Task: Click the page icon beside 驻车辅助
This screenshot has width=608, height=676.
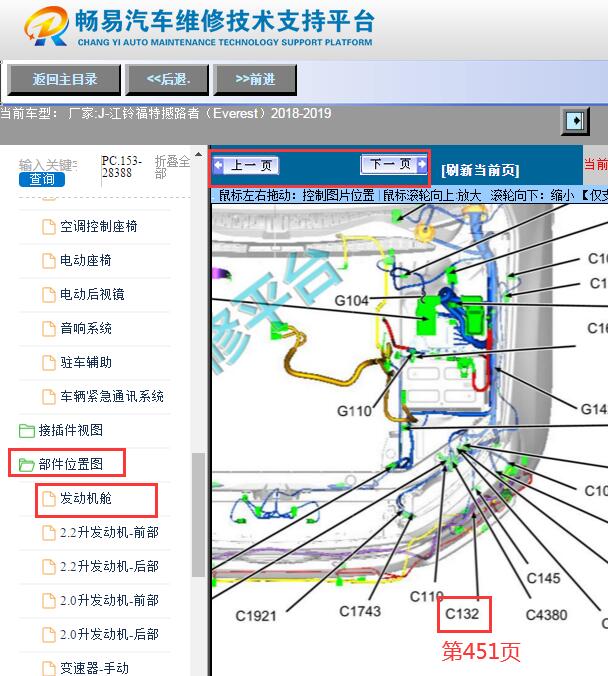Action: tap(49, 363)
